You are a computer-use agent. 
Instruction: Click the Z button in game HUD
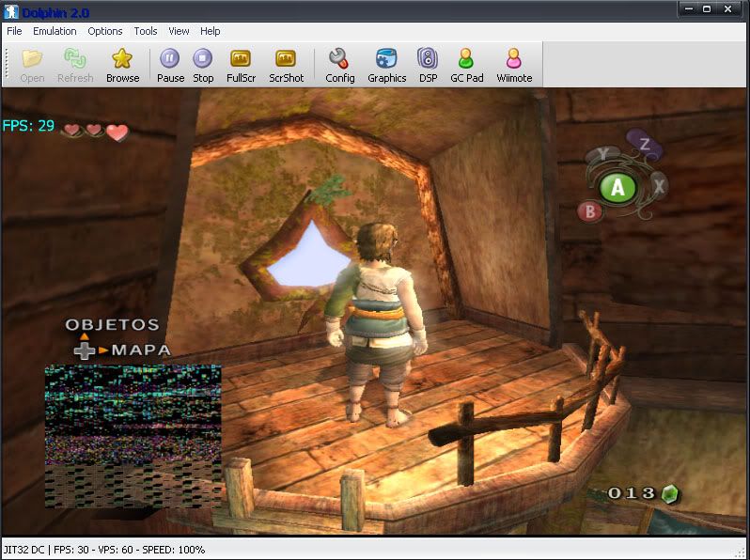tap(645, 144)
